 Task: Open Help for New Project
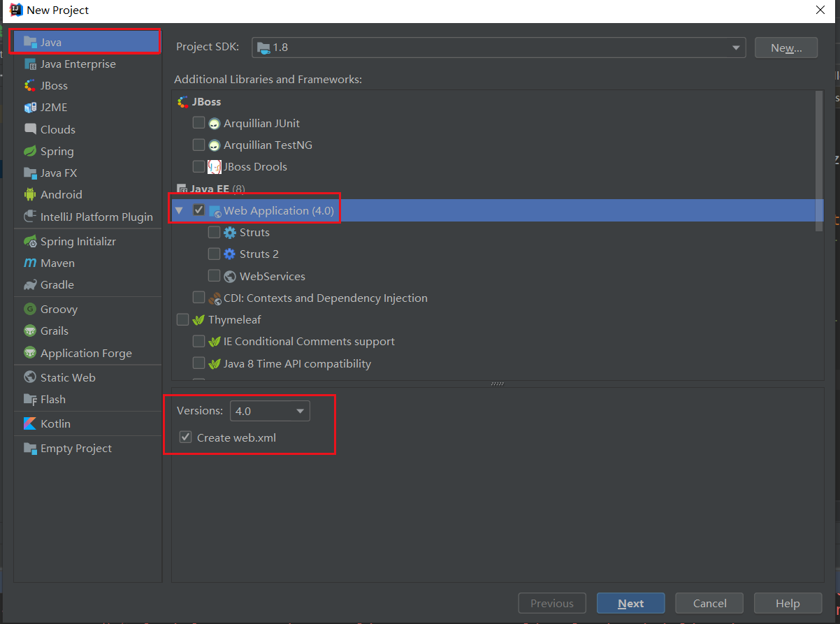click(x=788, y=603)
